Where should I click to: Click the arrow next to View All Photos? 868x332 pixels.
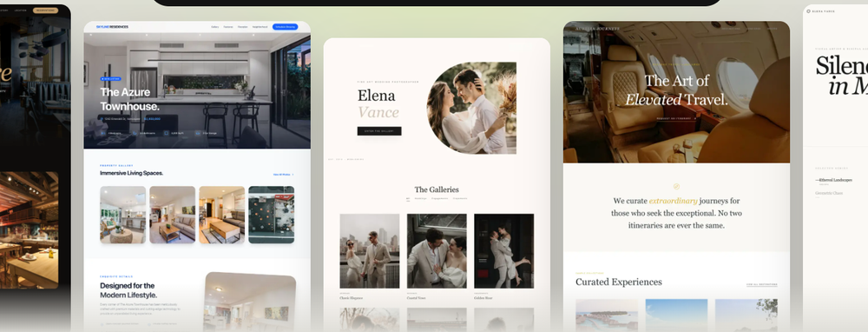(x=293, y=175)
